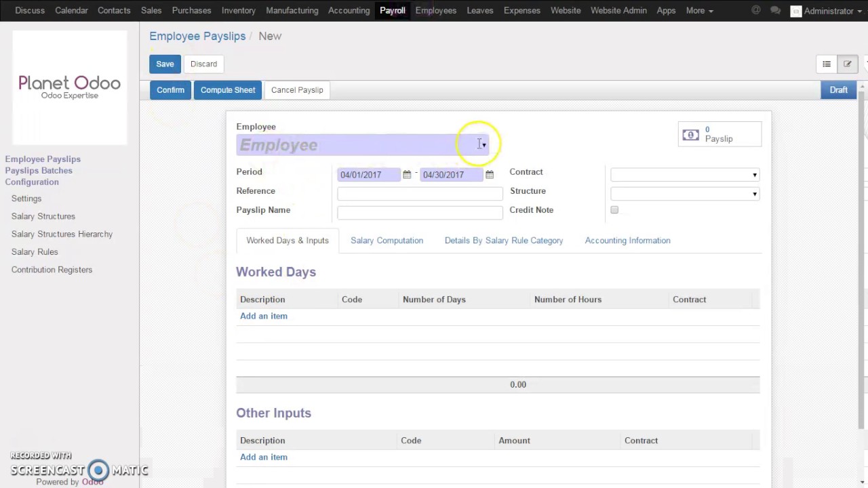Viewport: 868px width, 488px height.
Task: Open the period end date calendar icon
Action: click(x=490, y=175)
